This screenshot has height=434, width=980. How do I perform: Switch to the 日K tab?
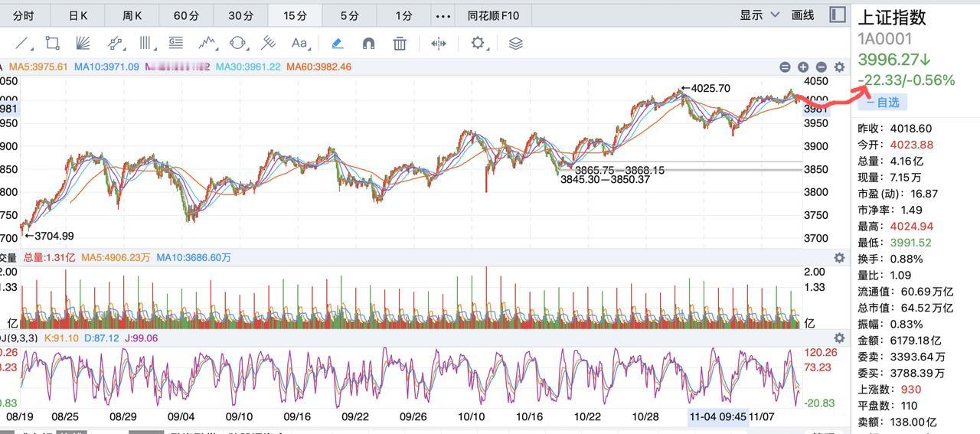click(78, 15)
